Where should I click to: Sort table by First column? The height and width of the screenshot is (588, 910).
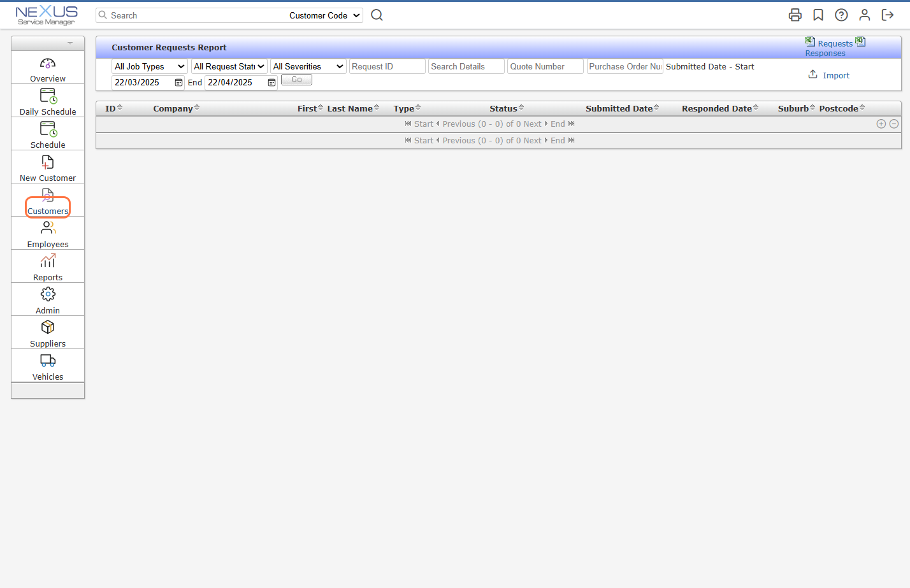coord(310,108)
